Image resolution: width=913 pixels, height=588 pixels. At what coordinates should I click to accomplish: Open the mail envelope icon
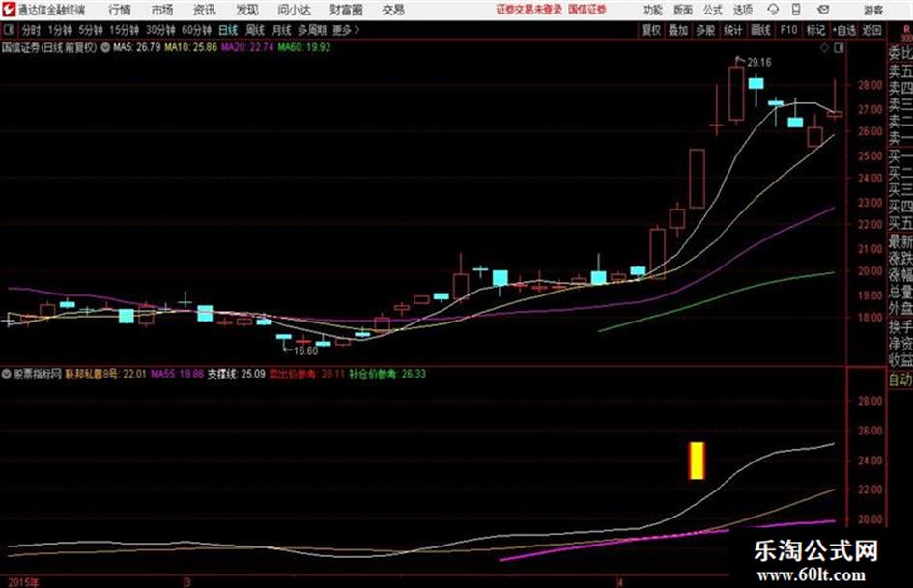(823, 10)
